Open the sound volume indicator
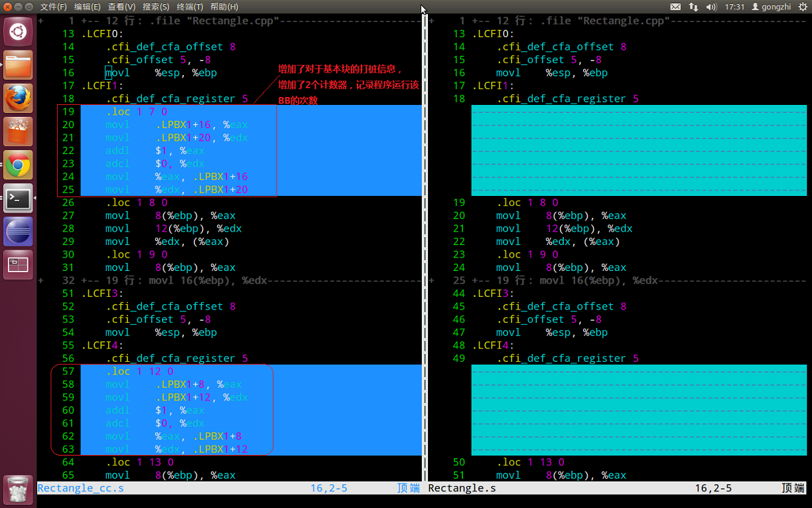The height and width of the screenshot is (508, 812). coord(712,7)
